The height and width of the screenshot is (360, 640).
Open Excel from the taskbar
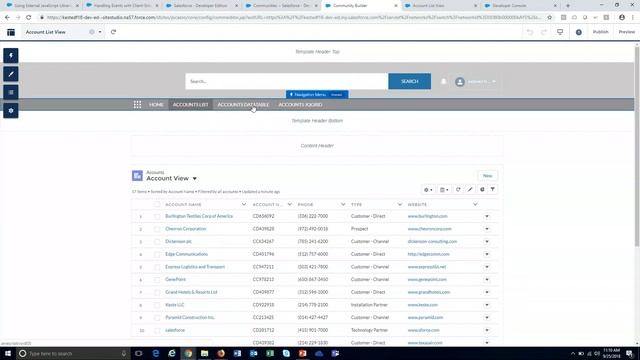(270, 353)
